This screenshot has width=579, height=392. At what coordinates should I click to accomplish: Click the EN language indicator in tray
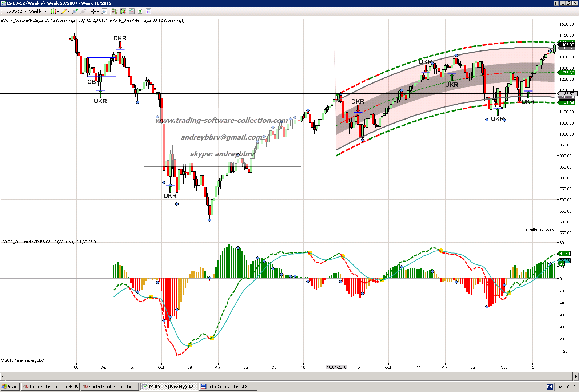pos(550,387)
